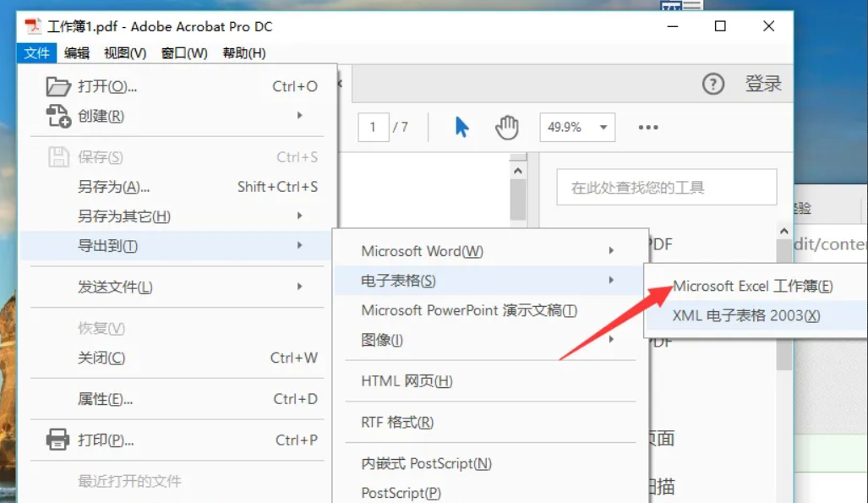Click the 打开 folder icon
868x503 pixels.
click(56, 84)
